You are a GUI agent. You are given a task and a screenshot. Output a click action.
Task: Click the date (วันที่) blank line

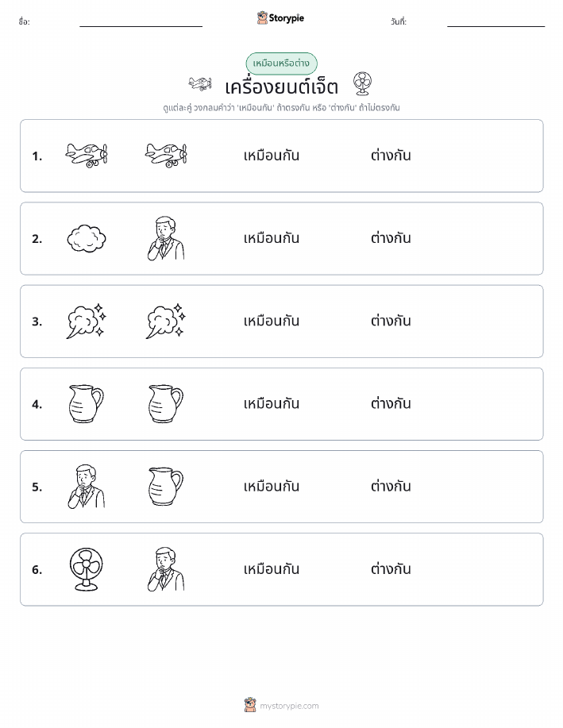pos(496,26)
